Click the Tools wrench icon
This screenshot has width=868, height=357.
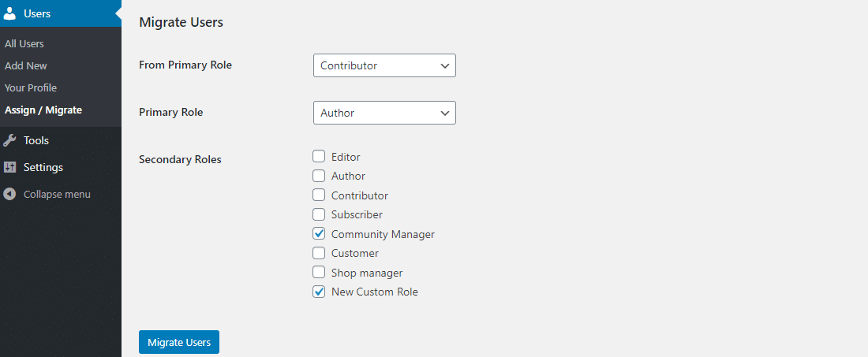click(10, 140)
